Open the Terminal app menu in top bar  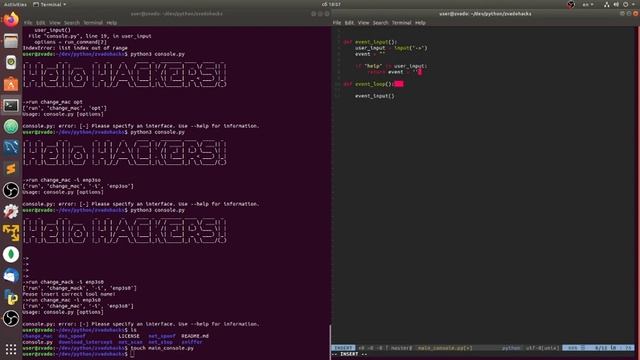click(x=49, y=4)
